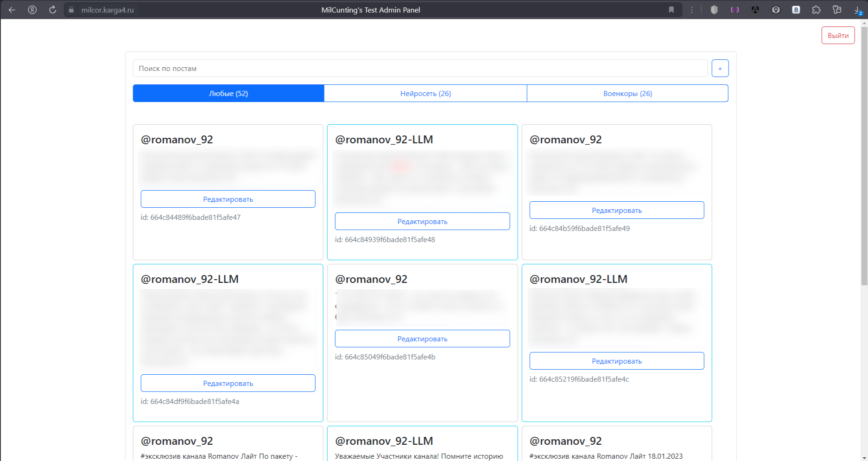Viewport: 868px width, 461px height.
Task: Click Редактировать for post id ending 5afe49
Action: pyautogui.click(x=617, y=210)
